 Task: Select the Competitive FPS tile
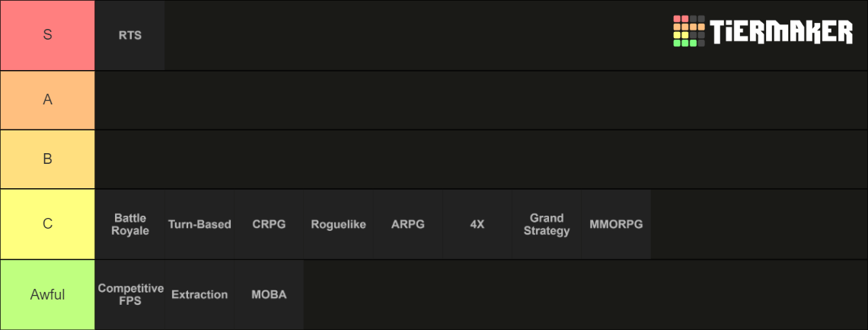tap(130, 294)
